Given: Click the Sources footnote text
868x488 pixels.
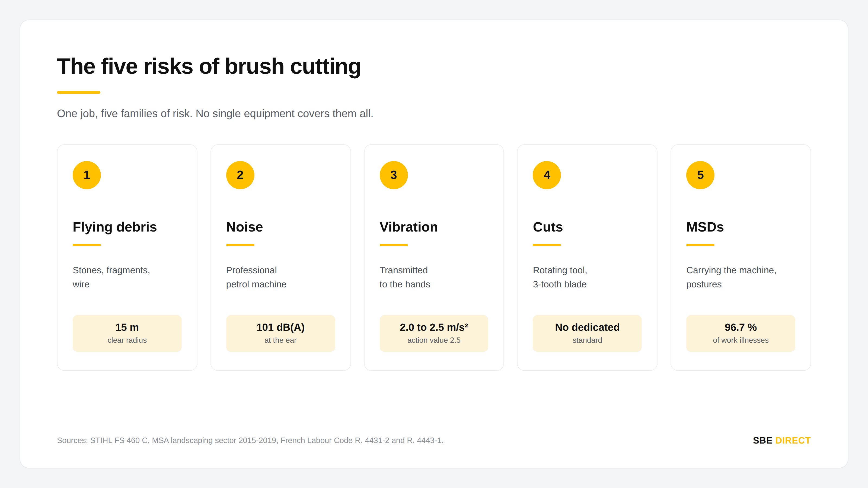Looking at the screenshot, I should [x=250, y=440].
